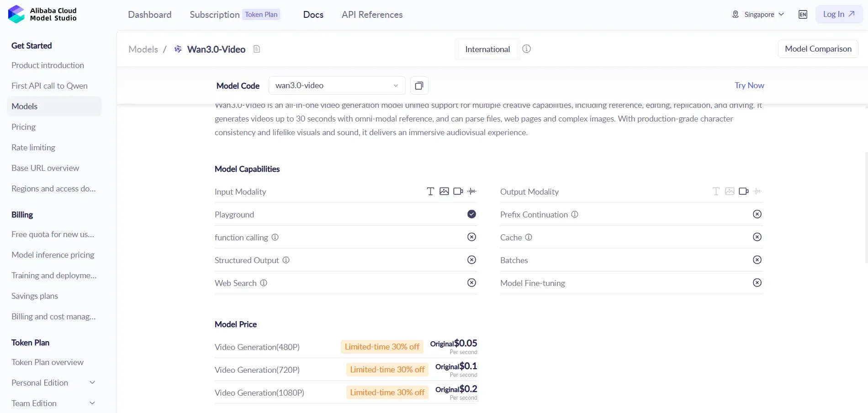Click the info icon next to Cache
Viewport: 868px width, 413px height.
click(529, 237)
